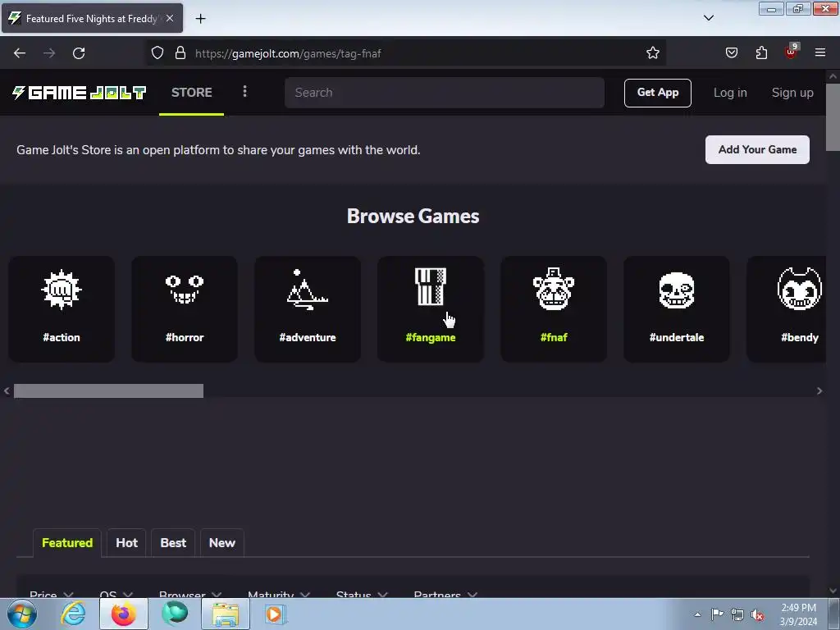Bookmark this page with the star
Image resolution: width=840 pixels, height=630 pixels.
pyautogui.click(x=652, y=53)
